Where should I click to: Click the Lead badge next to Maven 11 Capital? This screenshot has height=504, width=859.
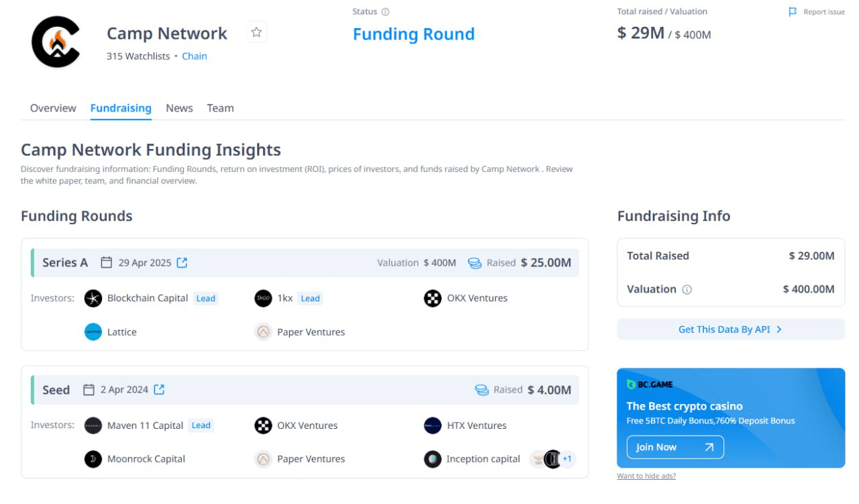[x=201, y=425]
